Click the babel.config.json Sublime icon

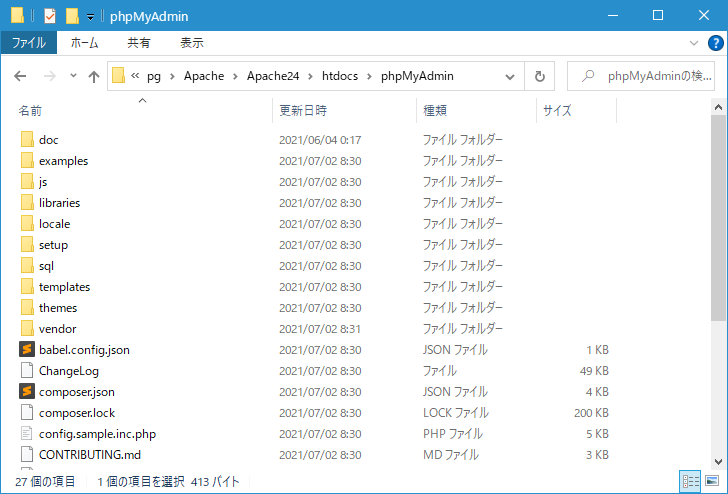(x=27, y=349)
